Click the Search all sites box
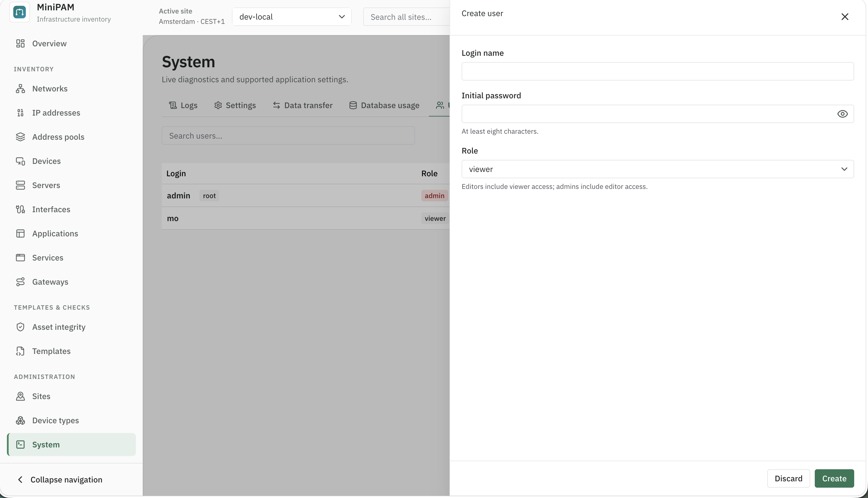868x498 pixels. click(x=406, y=17)
